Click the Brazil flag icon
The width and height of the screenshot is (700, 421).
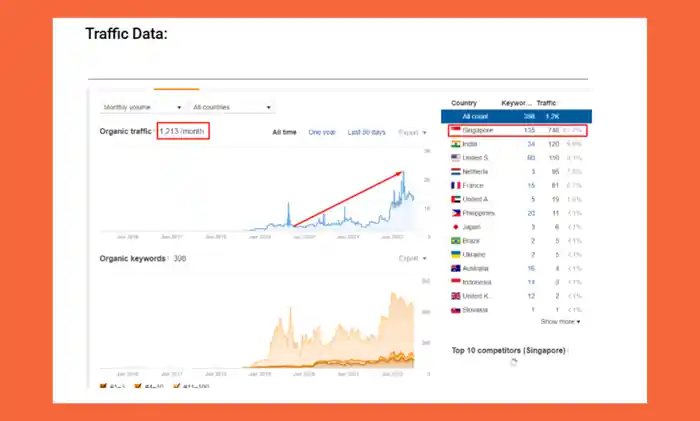(455, 241)
